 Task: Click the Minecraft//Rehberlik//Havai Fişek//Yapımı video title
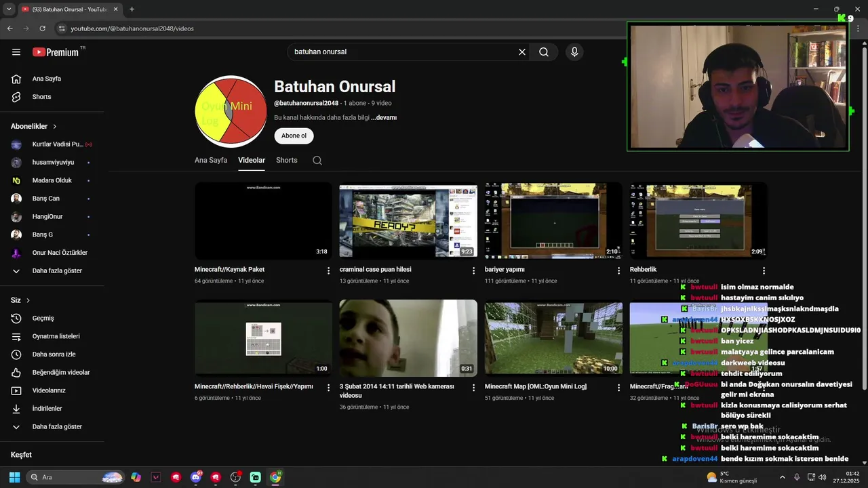point(254,387)
